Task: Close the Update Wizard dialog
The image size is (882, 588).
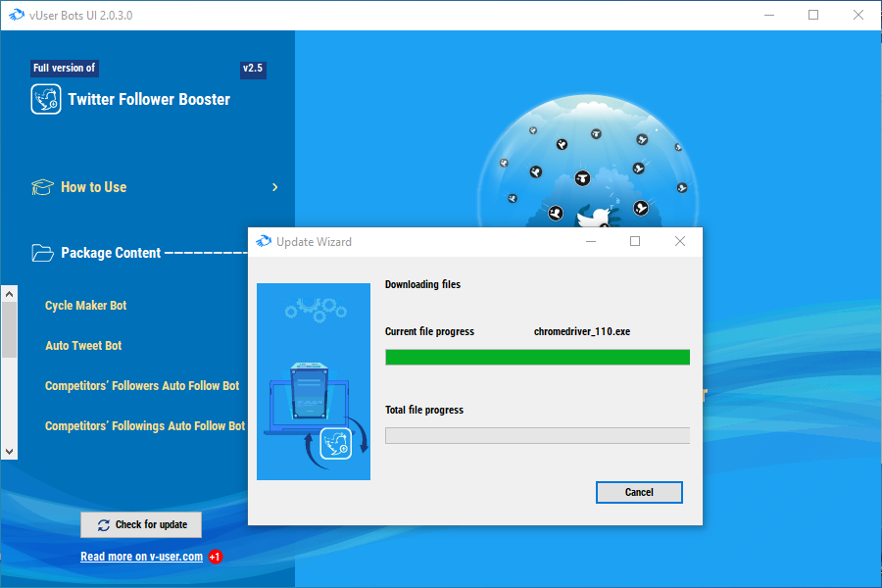Action: click(680, 241)
